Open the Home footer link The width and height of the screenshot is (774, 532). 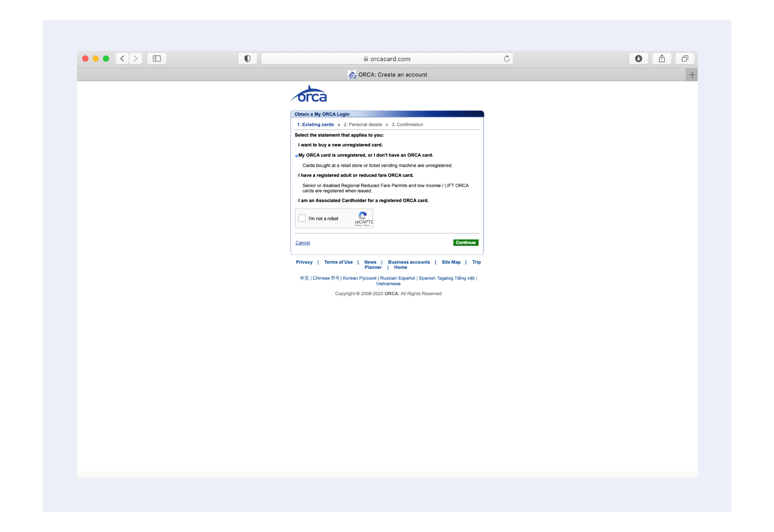click(401, 268)
